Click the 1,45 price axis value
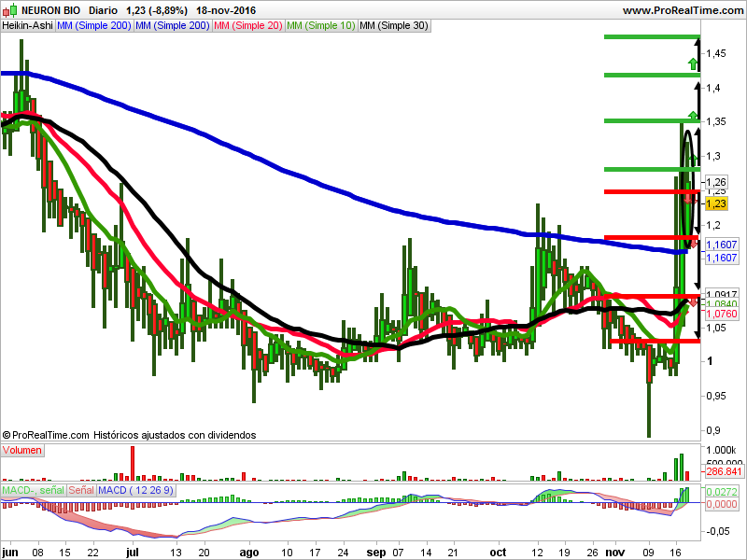 (716, 53)
